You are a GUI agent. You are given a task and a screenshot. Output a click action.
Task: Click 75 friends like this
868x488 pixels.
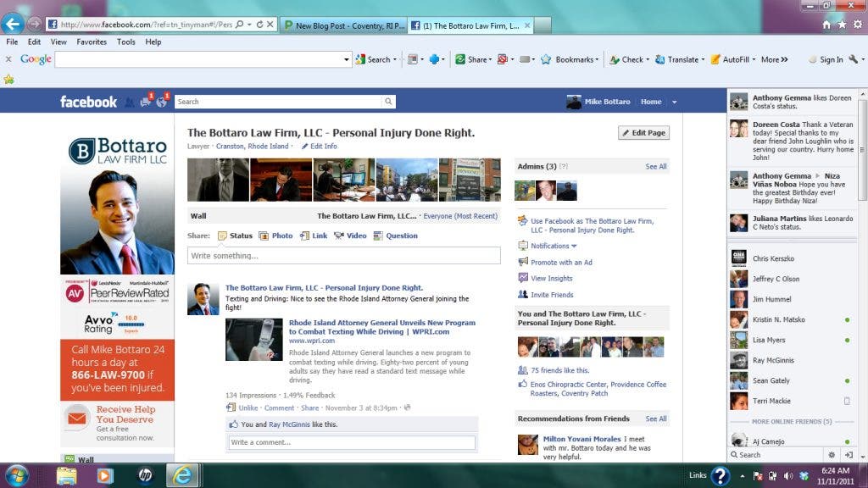point(559,370)
